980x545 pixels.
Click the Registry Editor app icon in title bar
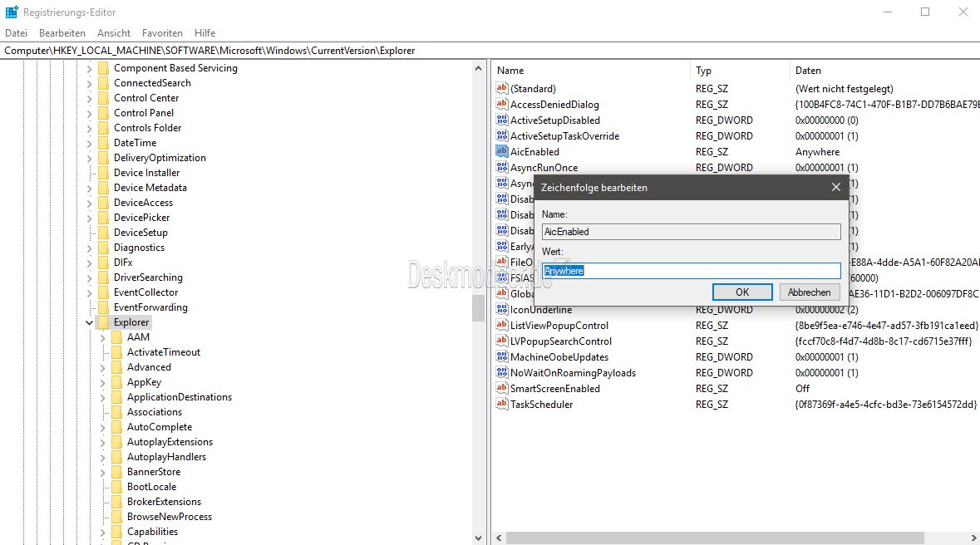[x=12, y=12]
